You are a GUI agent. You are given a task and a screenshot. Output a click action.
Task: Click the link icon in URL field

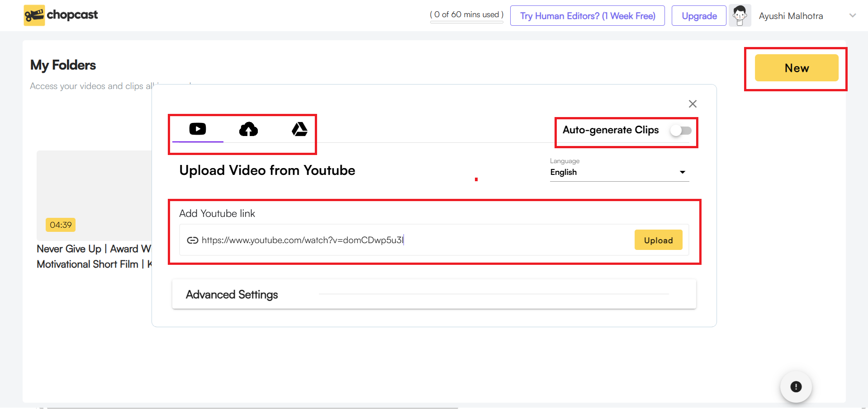193,240
